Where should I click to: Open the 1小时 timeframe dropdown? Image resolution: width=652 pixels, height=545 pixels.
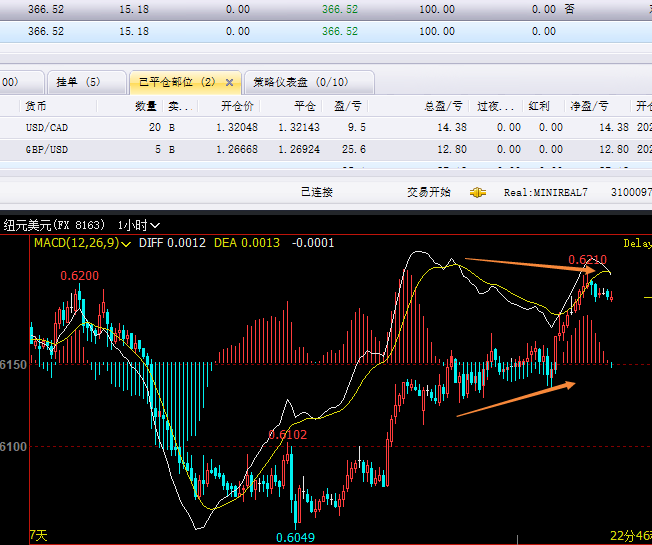point(139,225)
